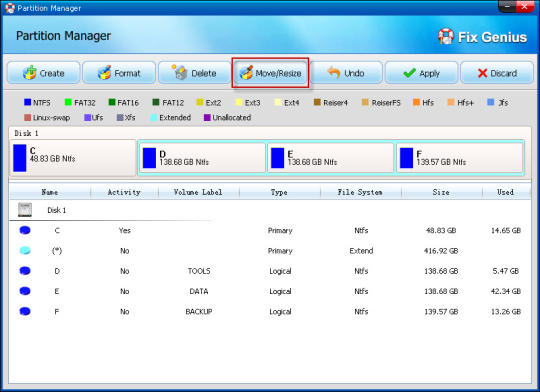The width and height of the screenshot is (540, 392).
Task: Click the Type column header
Action: click(279, 192)
